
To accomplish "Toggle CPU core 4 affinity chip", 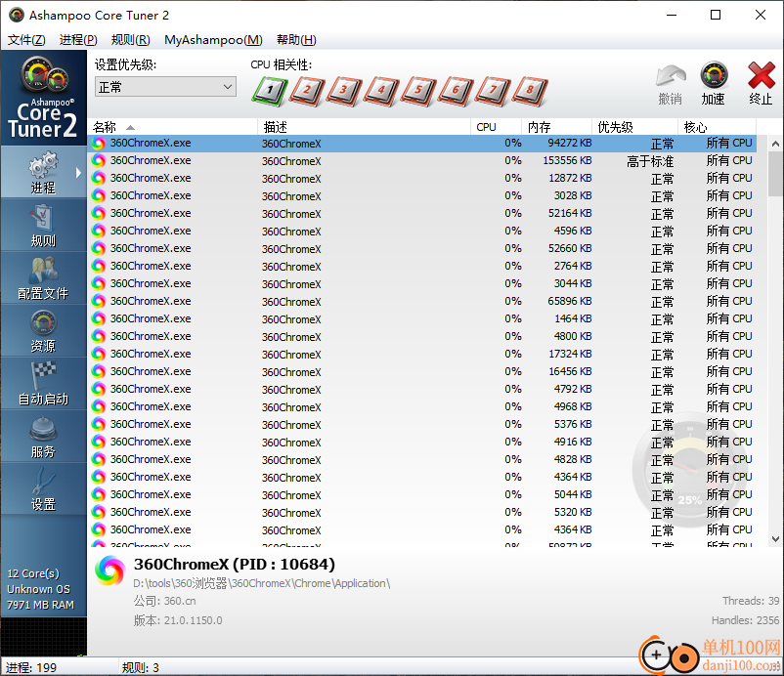I will 381,91.
